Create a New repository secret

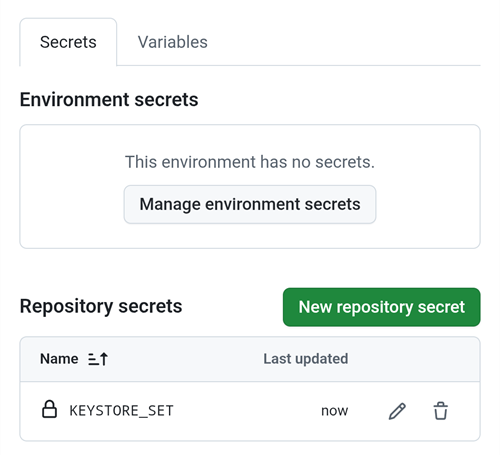tap(381, 307)
